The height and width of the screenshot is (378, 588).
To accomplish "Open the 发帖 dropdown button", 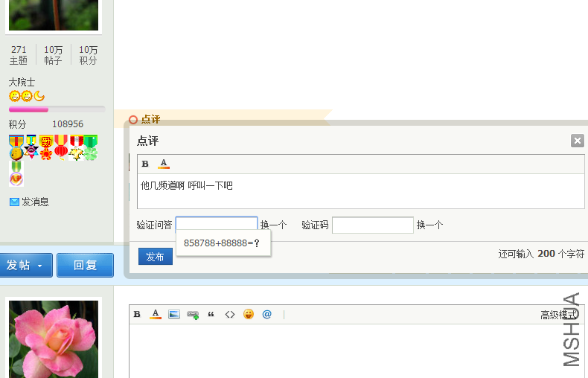I will click(26, 265).
